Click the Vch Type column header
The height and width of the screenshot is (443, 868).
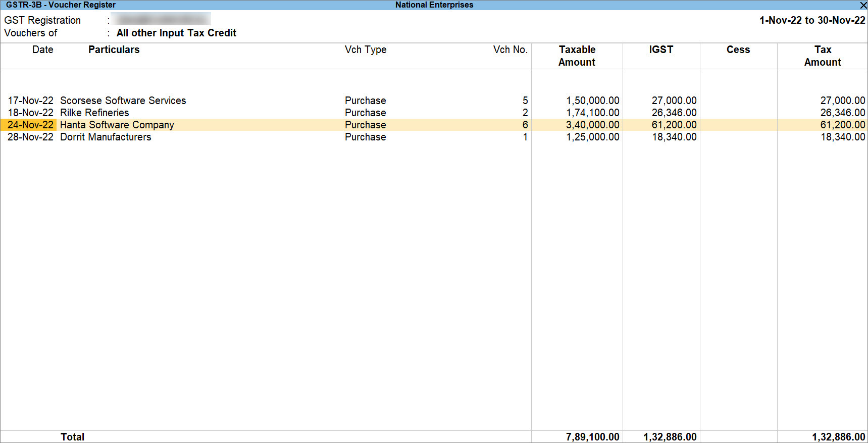click(366, 50)
